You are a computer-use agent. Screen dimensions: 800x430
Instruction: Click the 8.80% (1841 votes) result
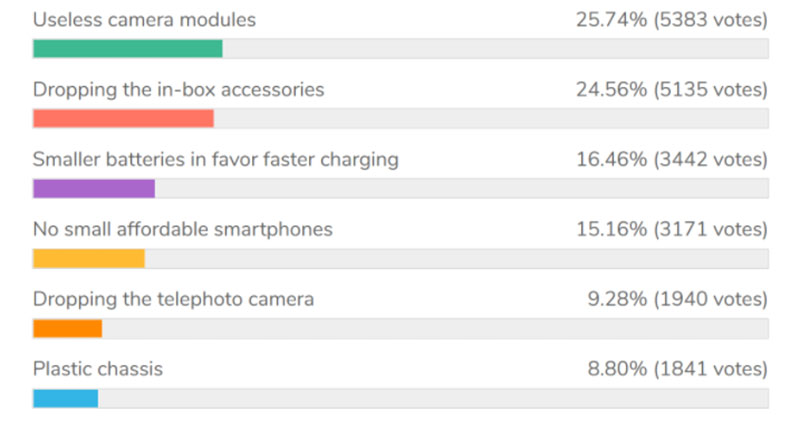(678, 369)
